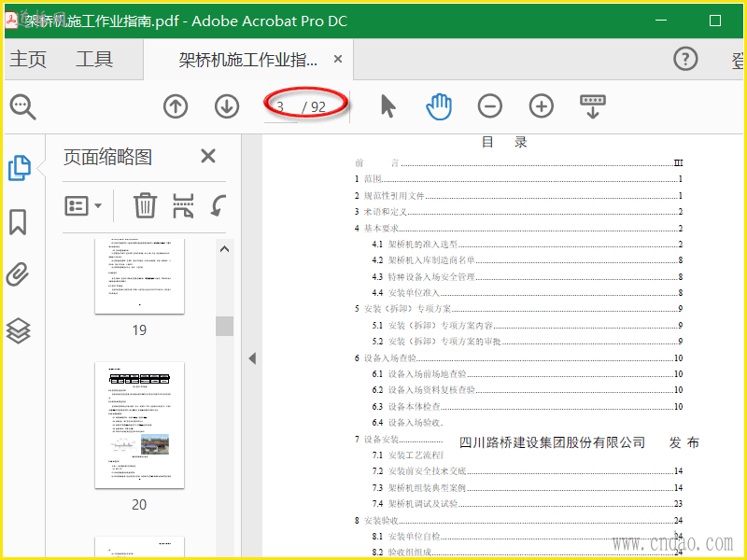Open thumbnail options dropdown menu
Screen dimensions: 747x560
83,205
